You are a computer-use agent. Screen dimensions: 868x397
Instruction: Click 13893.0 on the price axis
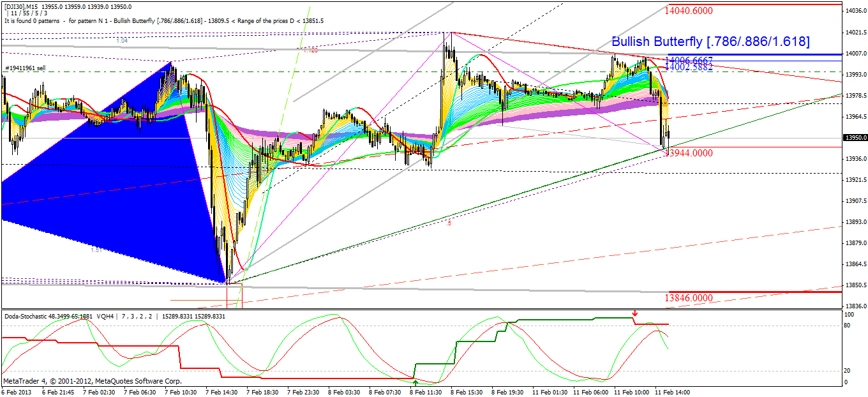(855, 221)
